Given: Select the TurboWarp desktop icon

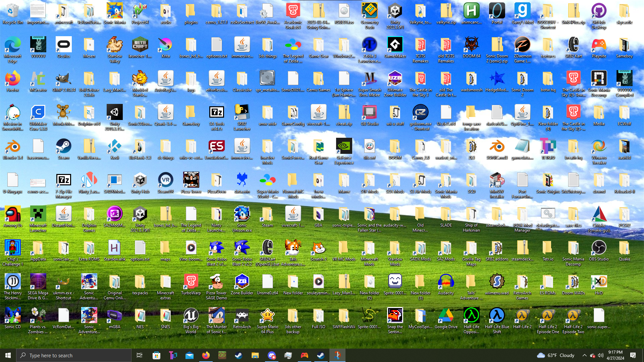Looking at the screenshot, I should click(191, 285).
